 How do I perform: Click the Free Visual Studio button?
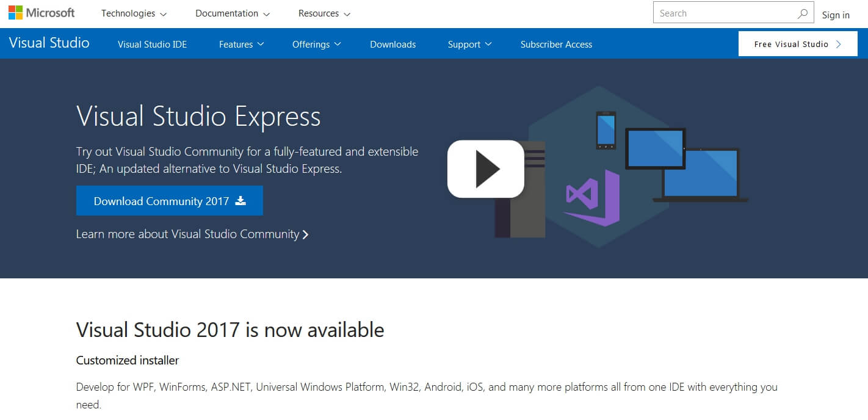(798, 44)
